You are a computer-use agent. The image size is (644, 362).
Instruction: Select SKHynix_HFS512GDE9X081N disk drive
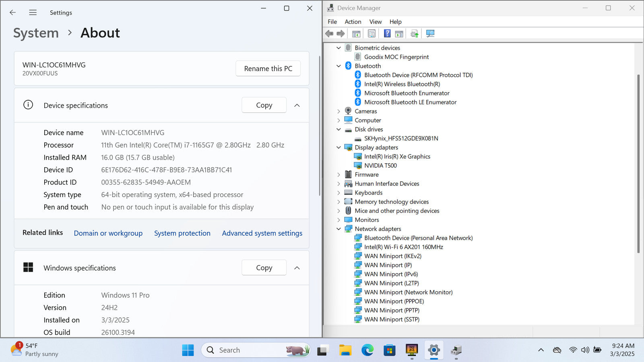tap(401, 138)
